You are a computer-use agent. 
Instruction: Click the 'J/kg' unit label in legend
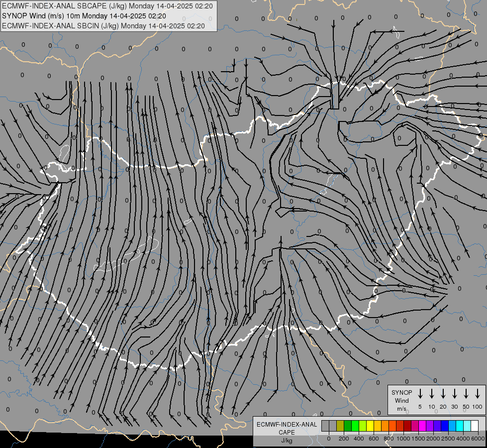(x=287, y=440)
